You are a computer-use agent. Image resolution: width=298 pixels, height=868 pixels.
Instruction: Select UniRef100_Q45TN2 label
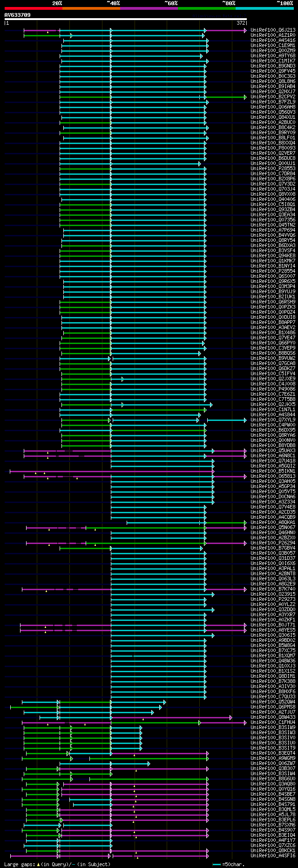pos(273,225)
